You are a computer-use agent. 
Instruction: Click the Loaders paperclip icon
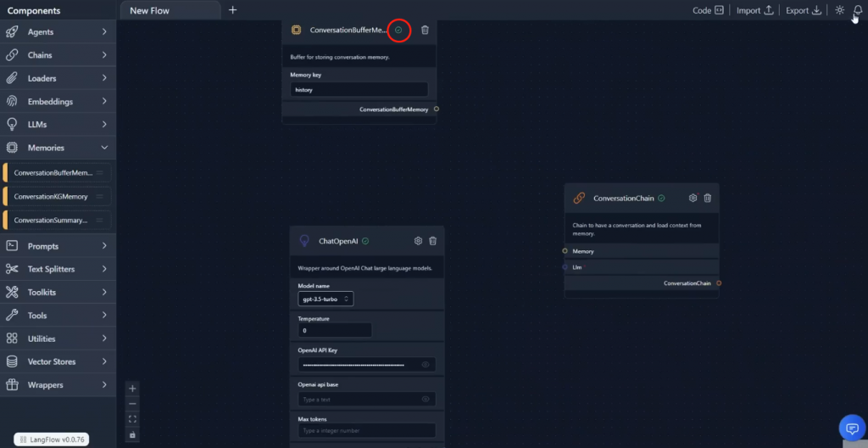(x=12, y=78)
